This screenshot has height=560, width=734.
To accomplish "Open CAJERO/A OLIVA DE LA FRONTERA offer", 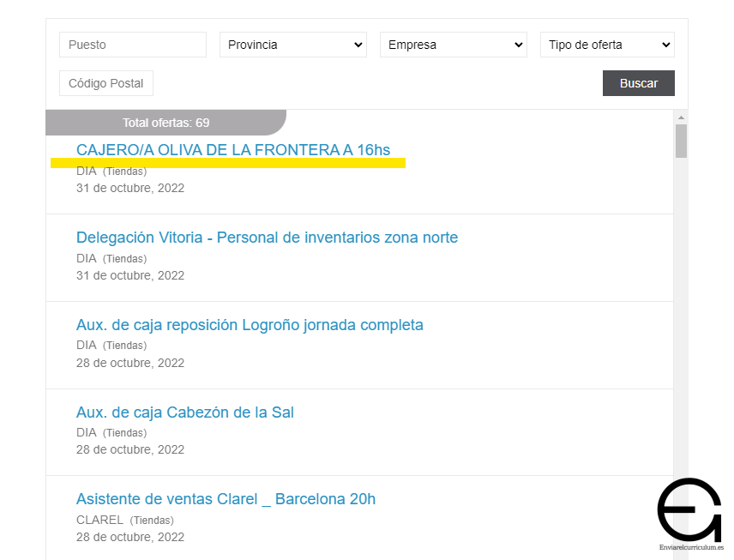I will coord(233,150).
